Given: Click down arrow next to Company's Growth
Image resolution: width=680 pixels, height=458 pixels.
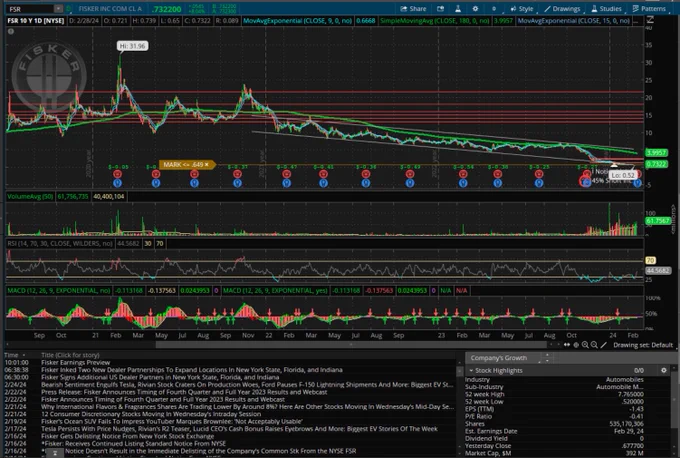Looking at the screenshot, I should [547, 361].
